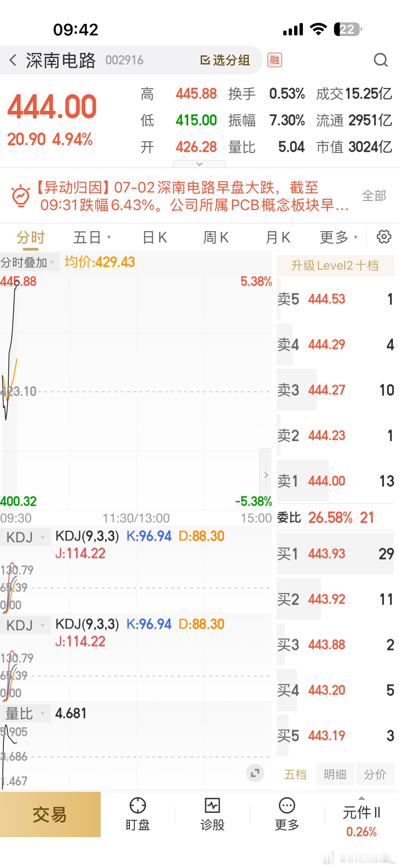Open 量比 indicator dropdown
The height and width of the screenshot is (868, 399).
point(25,713)
